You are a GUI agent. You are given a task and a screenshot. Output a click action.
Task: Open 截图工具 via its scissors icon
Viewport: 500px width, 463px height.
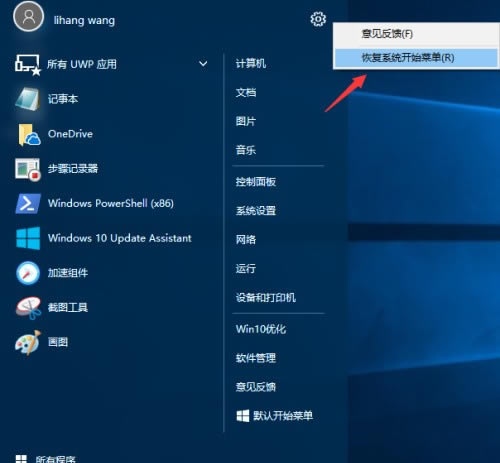(x=29, y=307)
